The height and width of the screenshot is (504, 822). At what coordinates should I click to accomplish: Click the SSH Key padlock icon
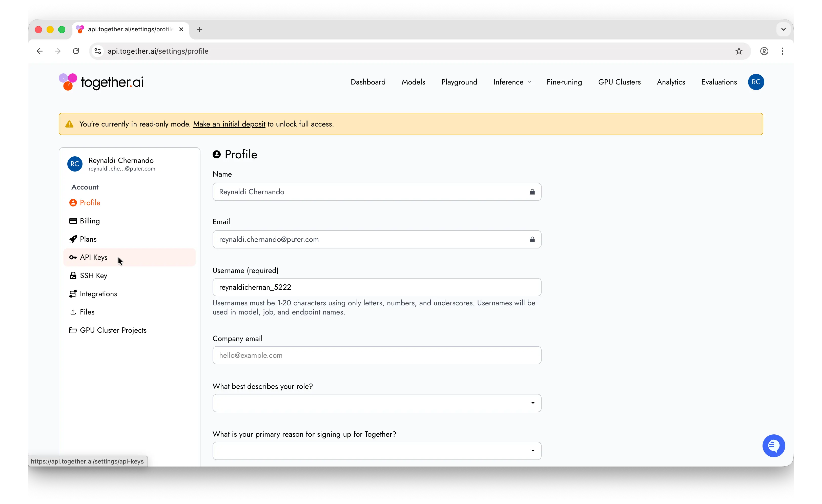point(73,276)
